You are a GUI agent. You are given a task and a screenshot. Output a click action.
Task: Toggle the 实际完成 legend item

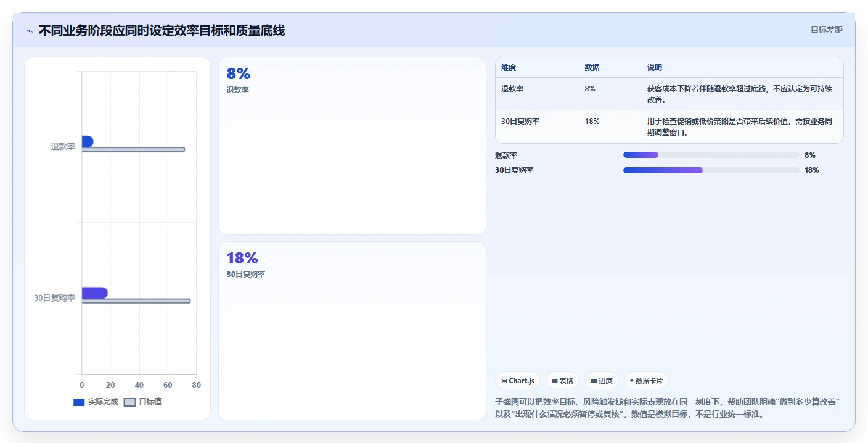point(96,402)
